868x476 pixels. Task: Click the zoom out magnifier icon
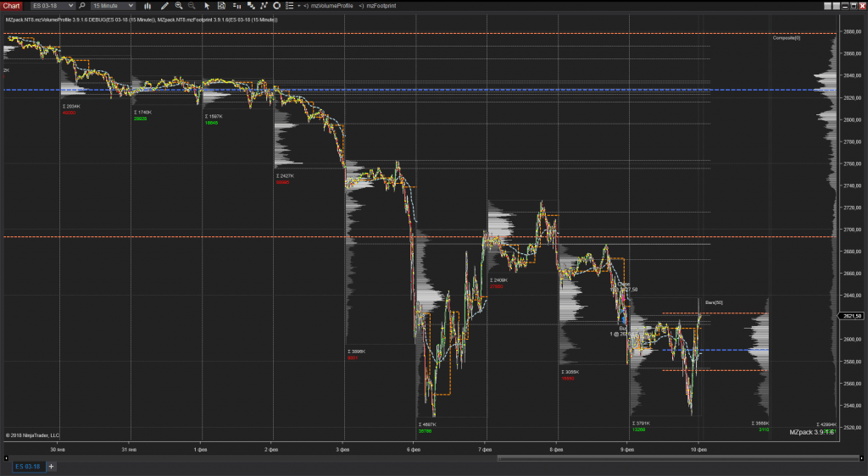click(x=192, y=6)
